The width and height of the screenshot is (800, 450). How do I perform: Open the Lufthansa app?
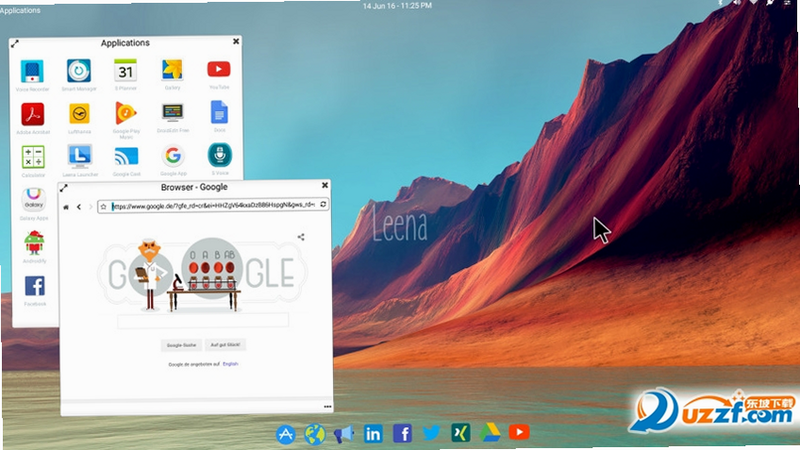tap(79, 114)
